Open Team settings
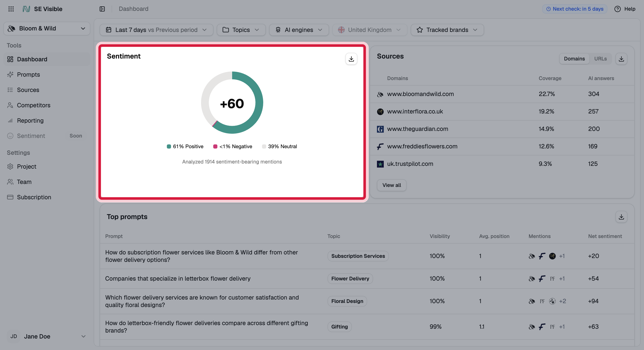The width and height of the screenshot is (644, 350). pos(47,182)
